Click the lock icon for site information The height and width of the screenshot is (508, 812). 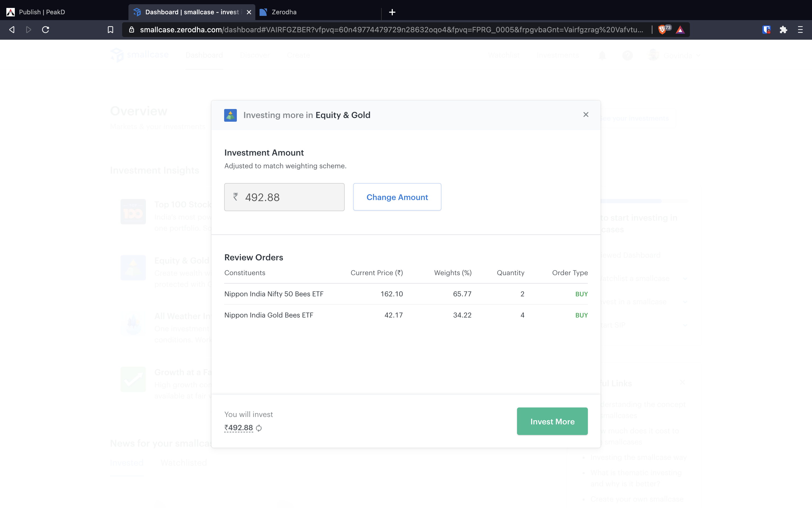coord(132,30)
